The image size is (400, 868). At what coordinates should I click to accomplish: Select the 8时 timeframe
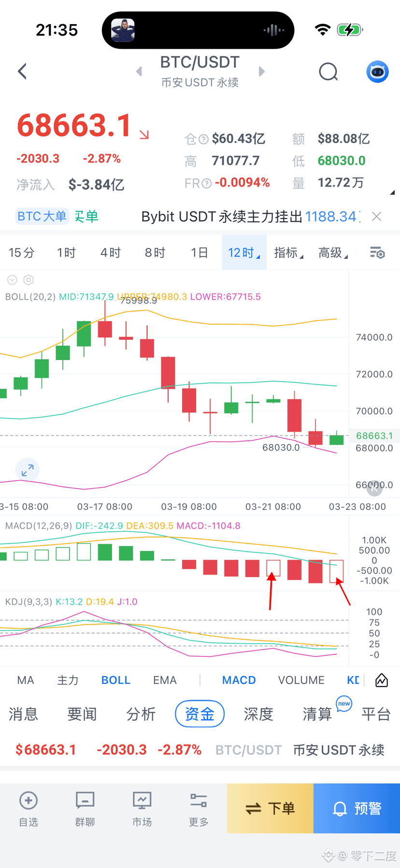155,253
